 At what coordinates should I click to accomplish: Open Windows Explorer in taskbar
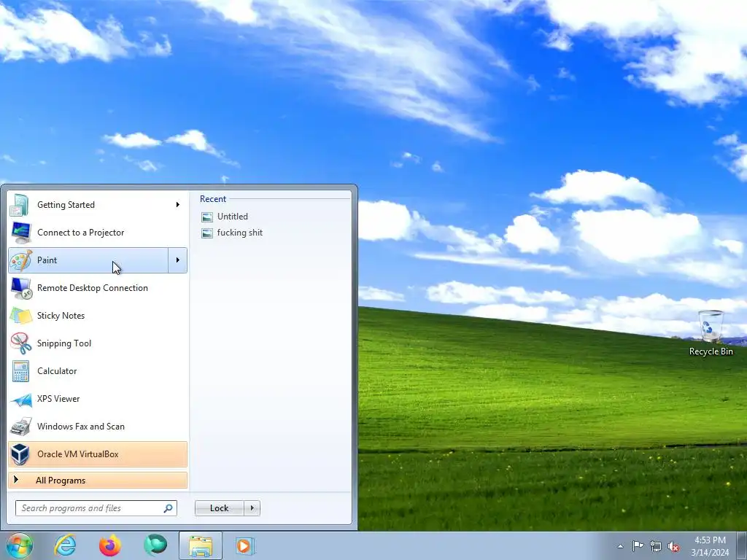201,545
